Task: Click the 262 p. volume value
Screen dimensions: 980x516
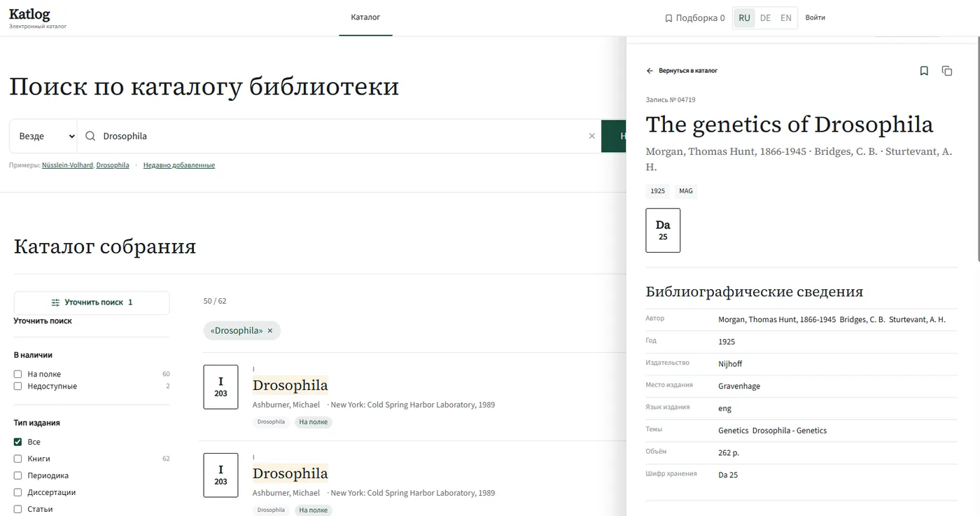Action: coord(729,453)
